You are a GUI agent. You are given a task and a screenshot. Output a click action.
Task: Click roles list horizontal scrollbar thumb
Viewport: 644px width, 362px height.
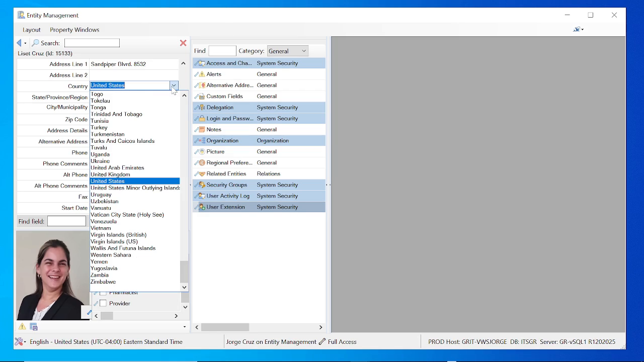point(107,316)
